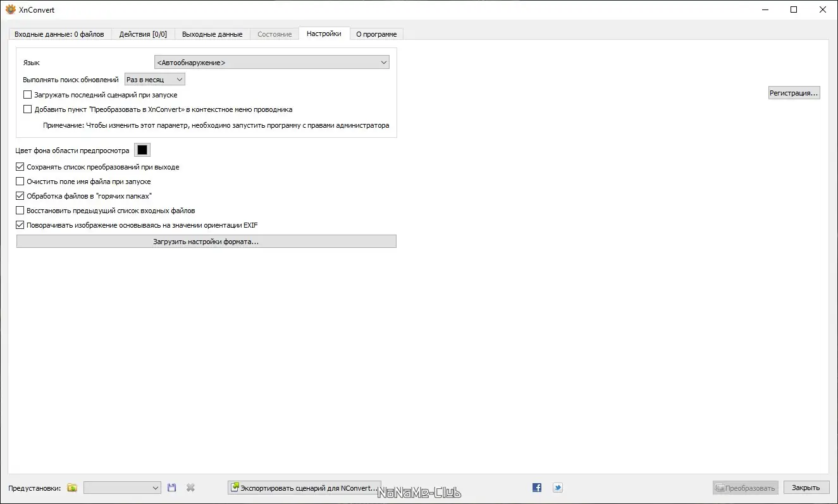Expand the "Раз в месяц" update frequency dropdown
Image resolution: width=838 pixels, height=504 pixels.
[x=155, y=80]
